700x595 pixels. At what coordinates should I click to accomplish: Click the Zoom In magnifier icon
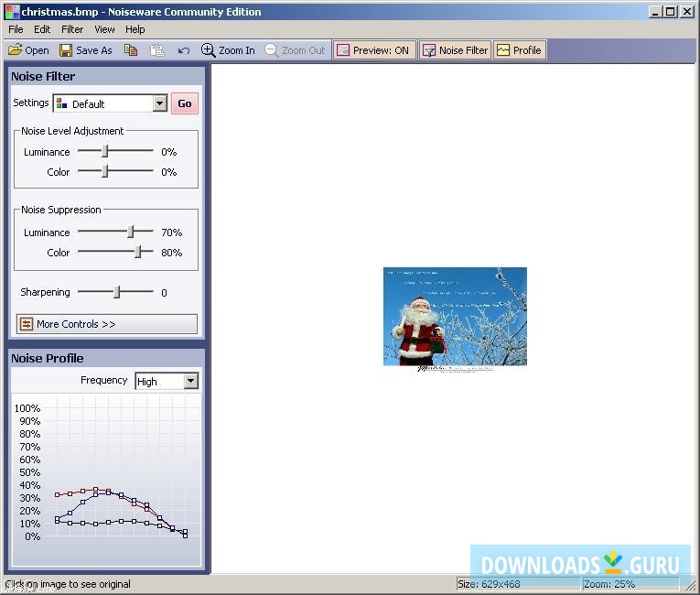[208, 50]
